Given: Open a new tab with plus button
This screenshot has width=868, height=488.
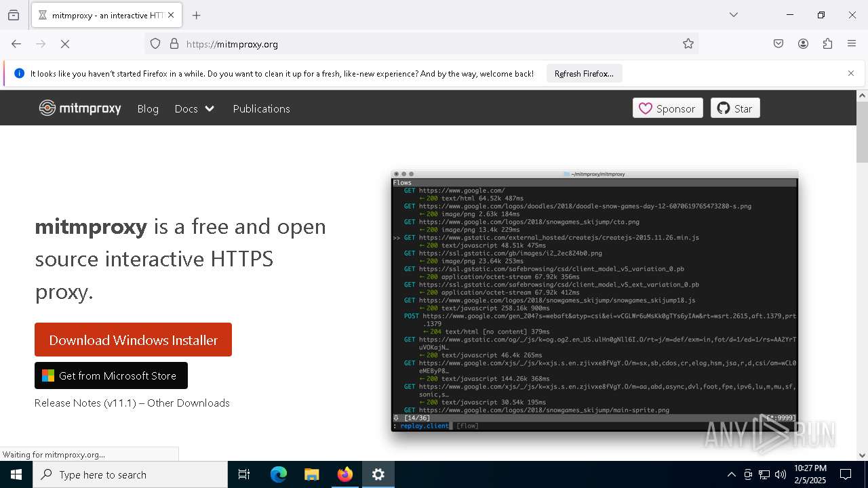Looking at the screenshot, I should [x=197, y=15].
